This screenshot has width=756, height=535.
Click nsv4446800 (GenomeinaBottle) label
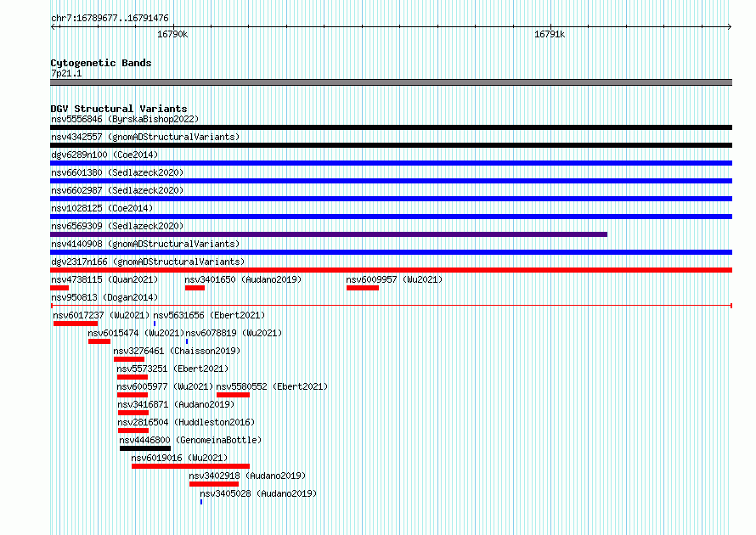pyautogui.click(x=190, y=440)
